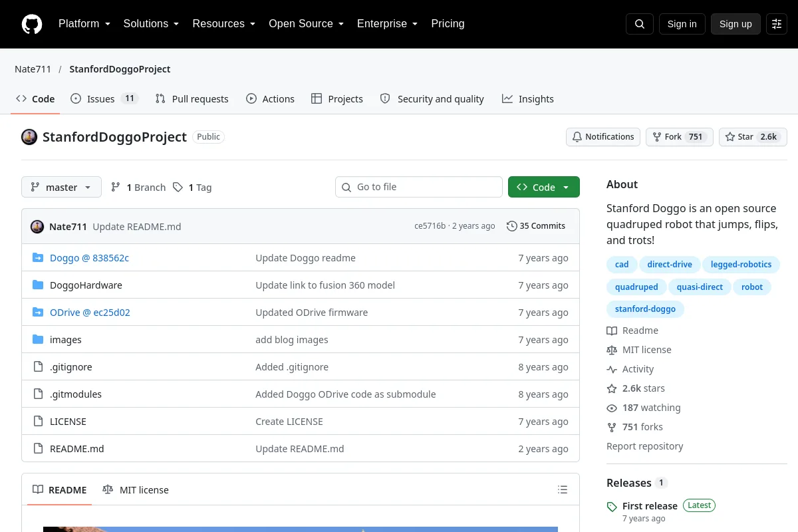Open the green Code dropdown
Screen dimensions: 798x532
(x=544, y=188)
